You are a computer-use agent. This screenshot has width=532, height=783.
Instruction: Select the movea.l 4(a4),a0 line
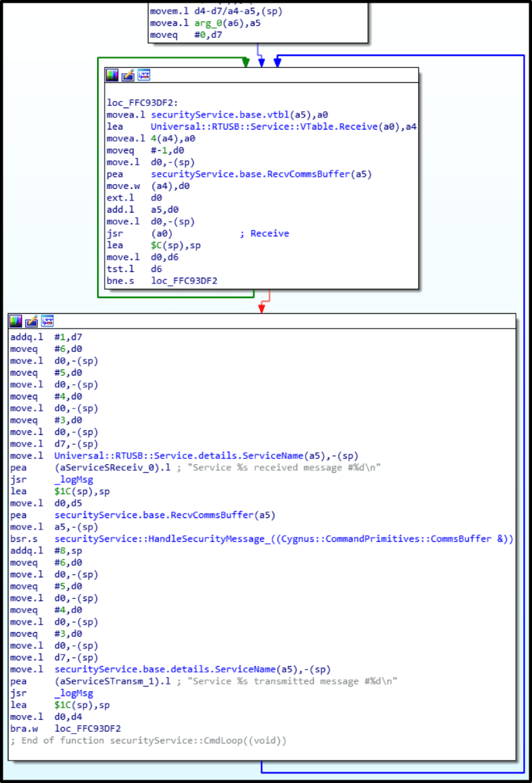pyautogui.click(x=151, y=139)
